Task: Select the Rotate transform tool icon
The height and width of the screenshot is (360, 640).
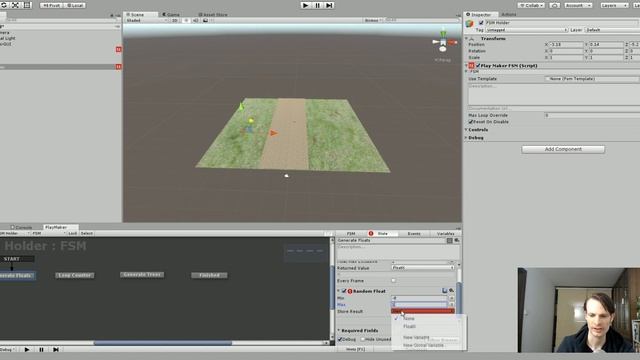Action: [4, 5]
